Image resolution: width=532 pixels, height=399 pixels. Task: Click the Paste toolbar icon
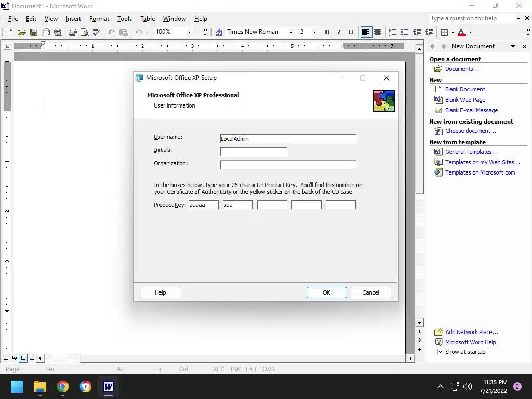(124, 32)
